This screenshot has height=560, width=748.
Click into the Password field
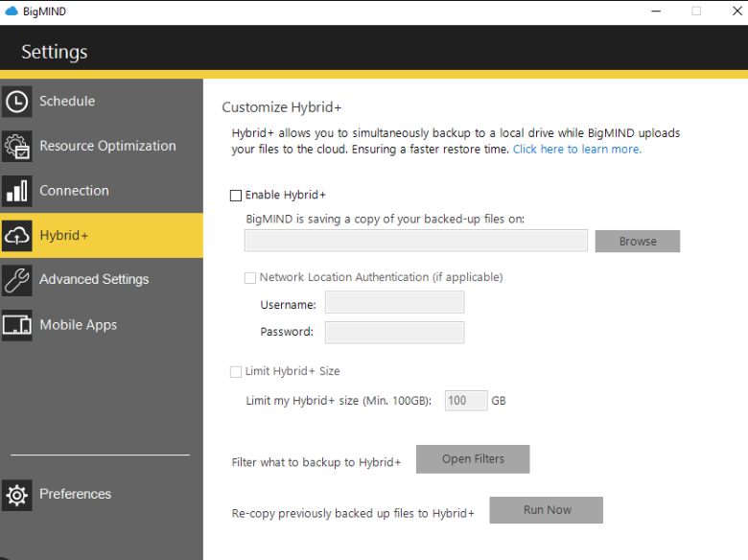(x=394, y=333)
